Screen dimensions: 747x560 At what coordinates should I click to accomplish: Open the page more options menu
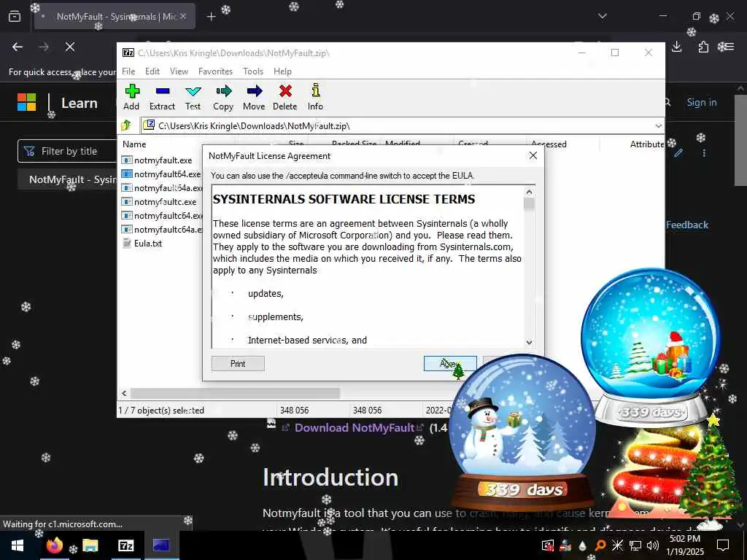(x=704, y=153)
